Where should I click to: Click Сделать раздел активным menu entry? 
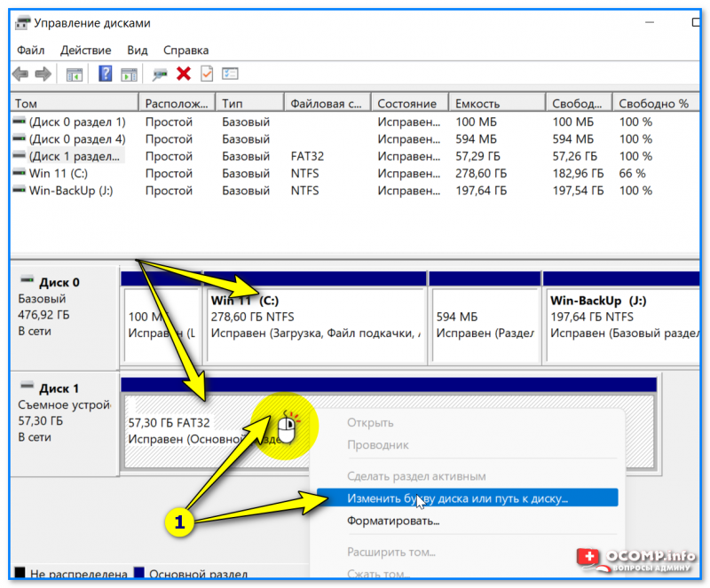[416, 476]
